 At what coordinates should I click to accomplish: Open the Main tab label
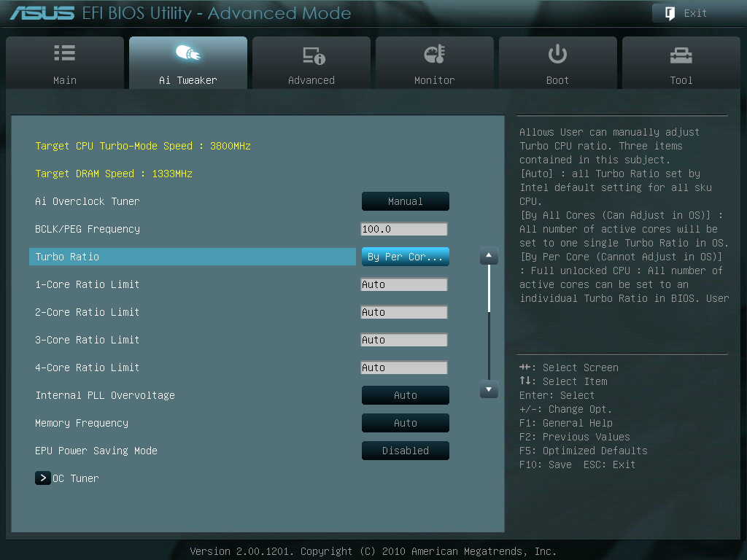pyautogui.click(x=65, y=80)
